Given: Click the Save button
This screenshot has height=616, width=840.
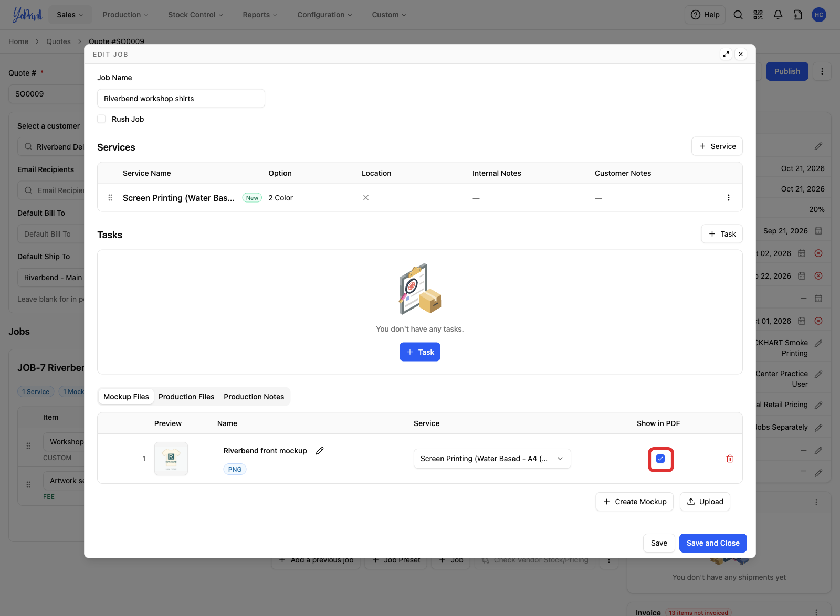Looking at the screenshot, I should 659,543.
